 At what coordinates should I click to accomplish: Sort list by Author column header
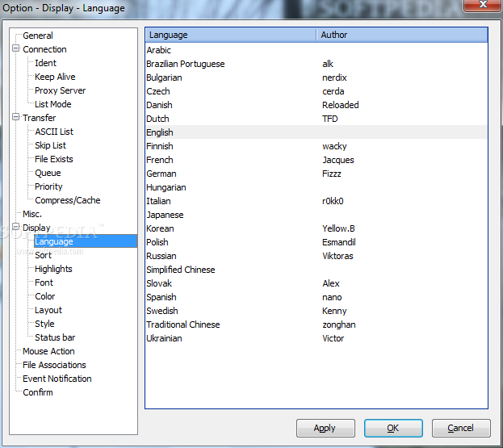(x=402, y=35)
